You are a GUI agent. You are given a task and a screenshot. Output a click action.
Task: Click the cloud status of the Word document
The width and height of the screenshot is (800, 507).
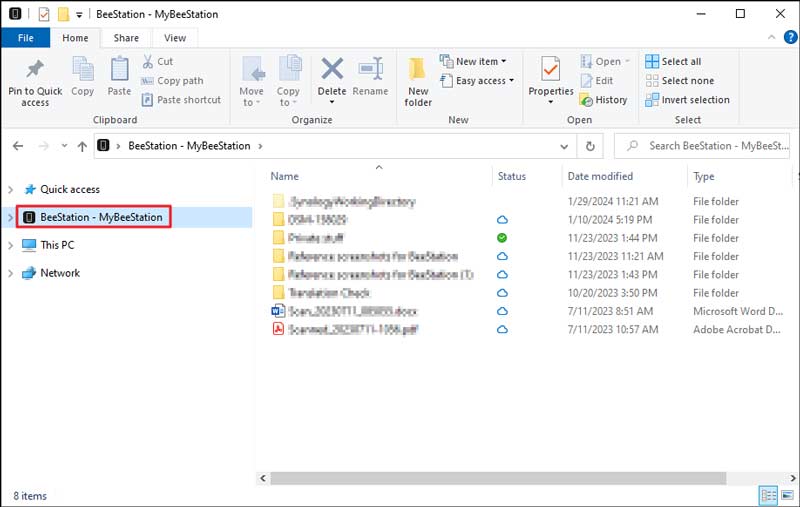point(502,311)
